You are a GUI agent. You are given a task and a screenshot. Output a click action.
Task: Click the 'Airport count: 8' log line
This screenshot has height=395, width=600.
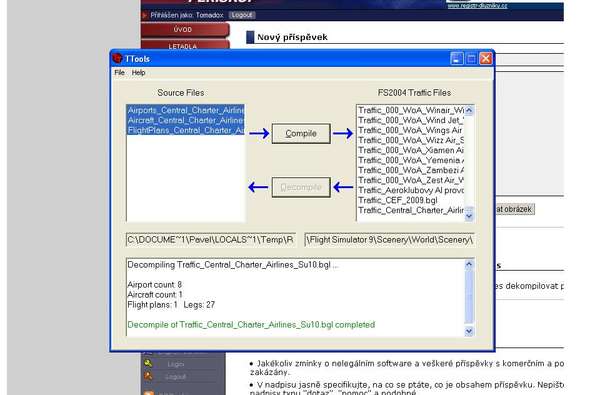(155, 285)
